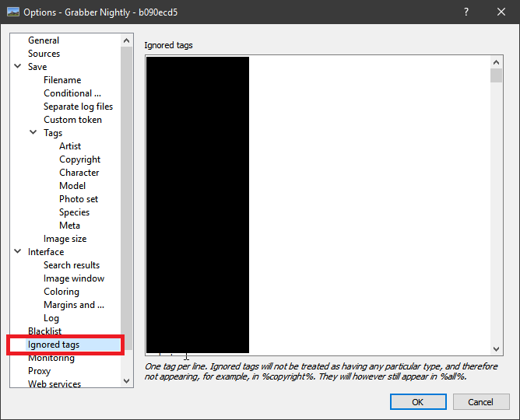The height and width of the screenshot is (420, 520).
Task: Collapse the Interface section chevron
Action: coord(18,251)
